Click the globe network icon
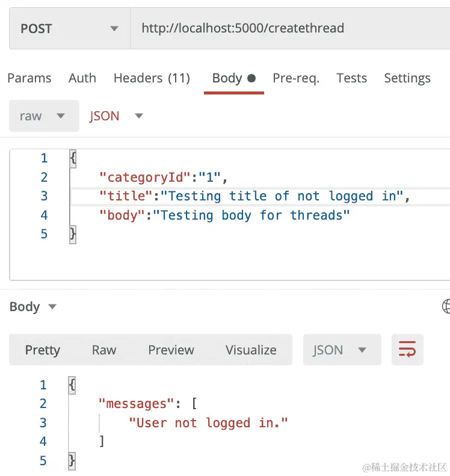450x476 pixels. click(446, 306)
